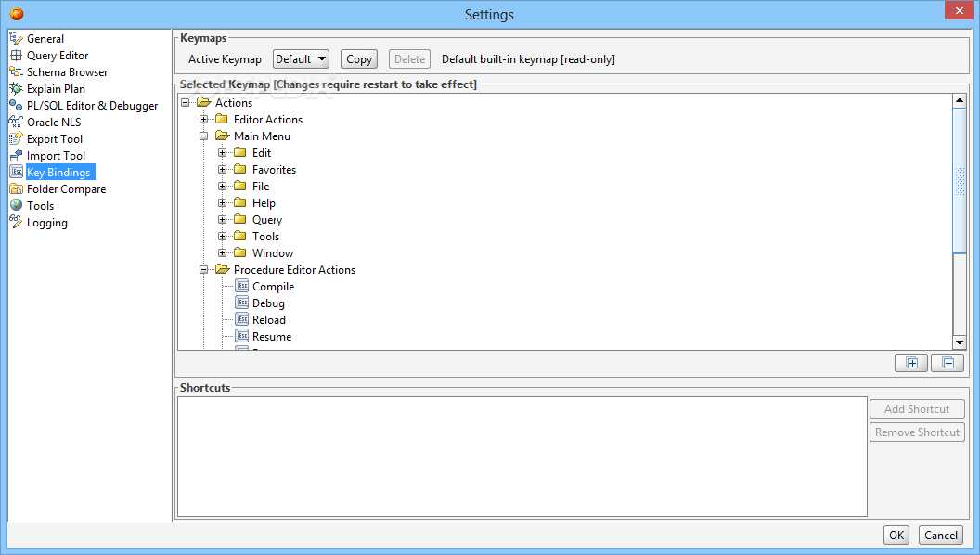Open Explain Plan settings page
980x555 pixels.
[x=56, y=89]
